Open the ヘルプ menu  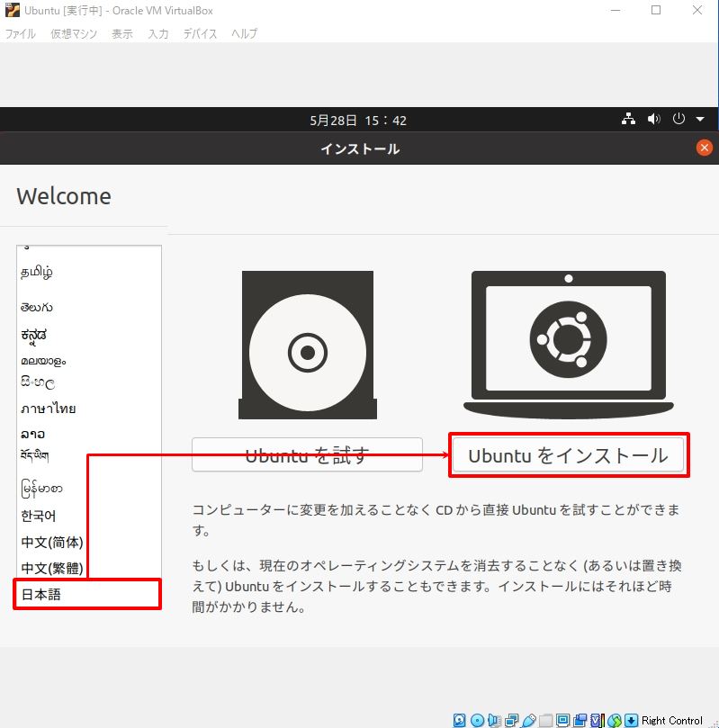[244, 34]
